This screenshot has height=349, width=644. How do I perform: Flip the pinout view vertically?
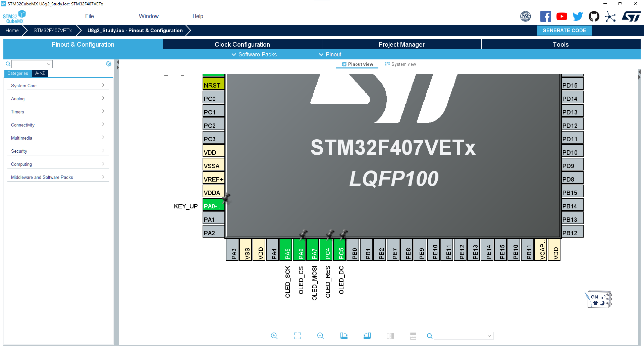[413, 336]
